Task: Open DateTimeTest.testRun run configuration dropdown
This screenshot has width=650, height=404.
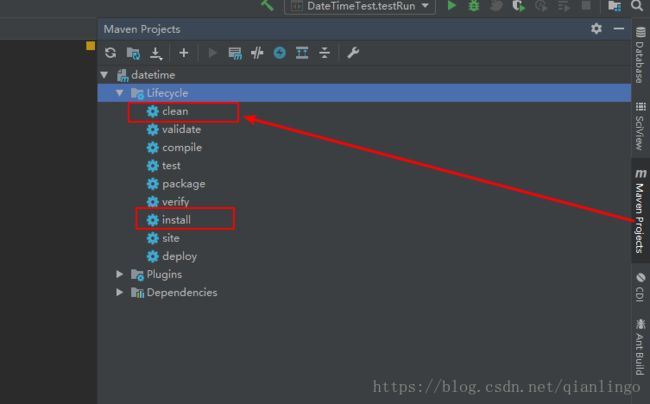Action: pos(360,6)
